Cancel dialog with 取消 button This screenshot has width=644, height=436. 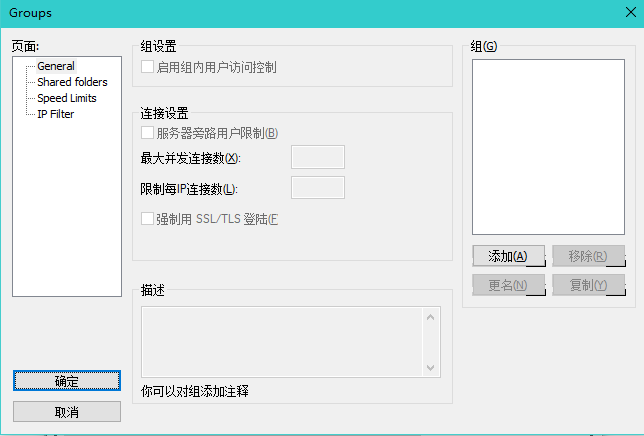pos(67,412)
